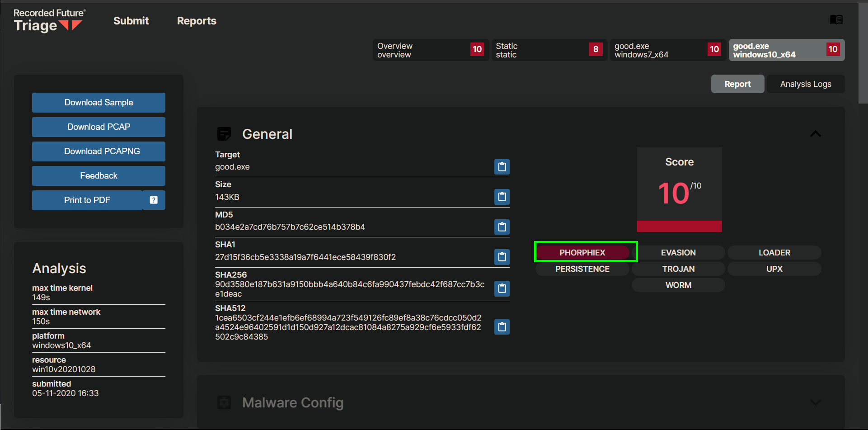
Task: Copy the Size value to clipboard
Action: [502, 197]
